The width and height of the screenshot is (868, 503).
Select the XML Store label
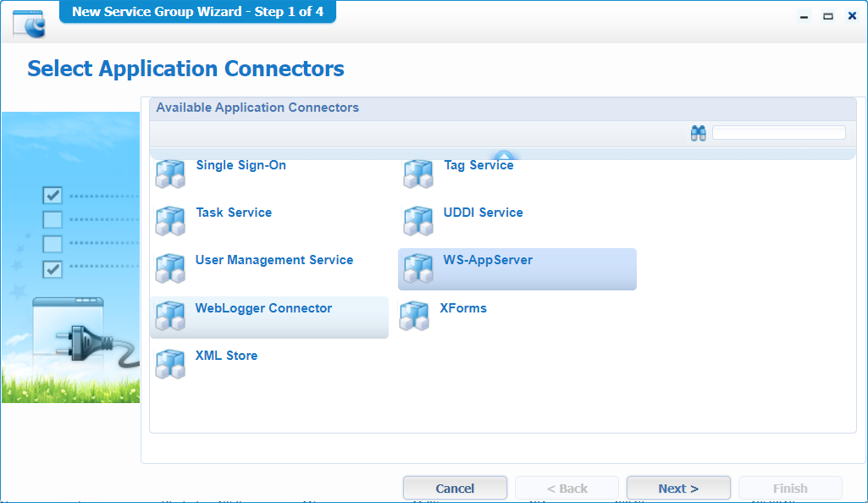pos(226,356)
